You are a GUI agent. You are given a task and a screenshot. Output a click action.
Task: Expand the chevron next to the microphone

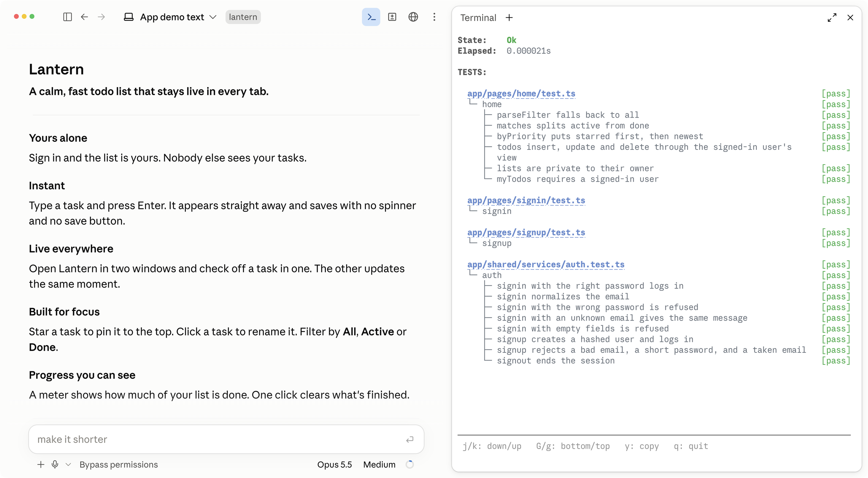tap(68, 465)
